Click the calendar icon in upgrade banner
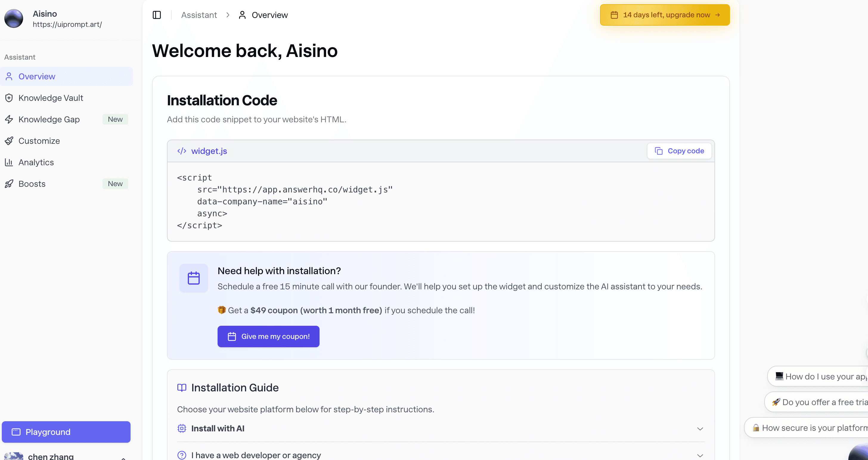Image resolution: width=868 pixels, height=460 pixels. 614,15
